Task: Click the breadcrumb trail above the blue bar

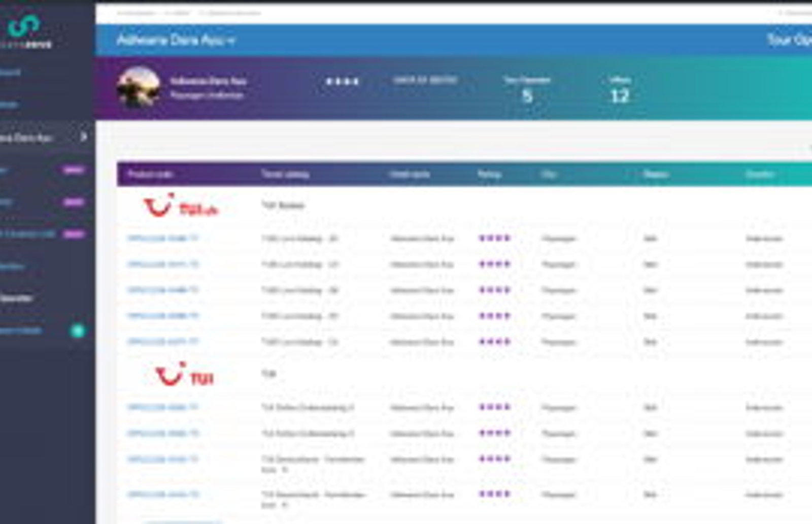Action: click(188, 13)
